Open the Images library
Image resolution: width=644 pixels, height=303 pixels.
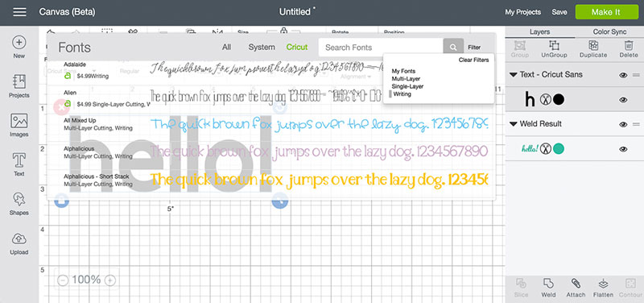coord(19,125)
